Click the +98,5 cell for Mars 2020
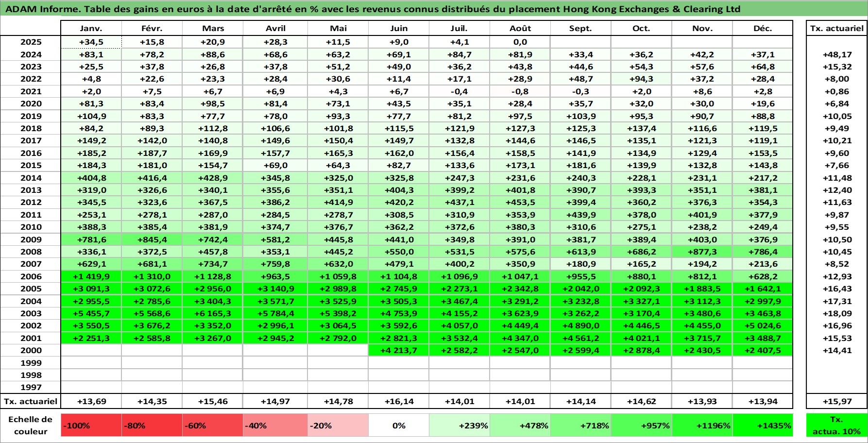 213,103
